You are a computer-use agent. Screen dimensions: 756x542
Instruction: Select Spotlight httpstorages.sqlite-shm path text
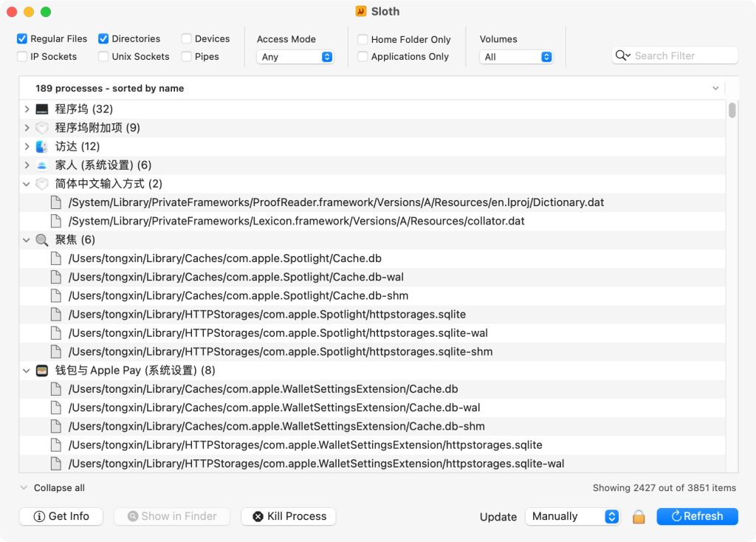click(x=281, y=351)
